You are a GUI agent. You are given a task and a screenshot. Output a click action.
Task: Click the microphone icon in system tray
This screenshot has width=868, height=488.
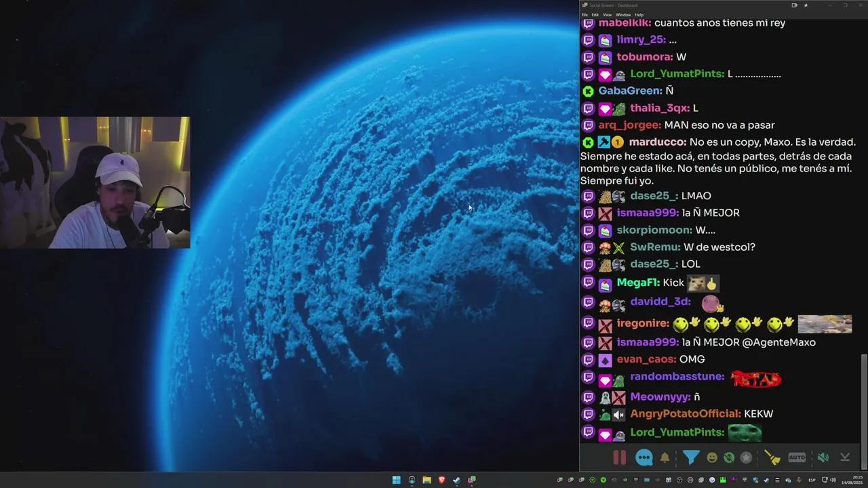coord(799,480)
